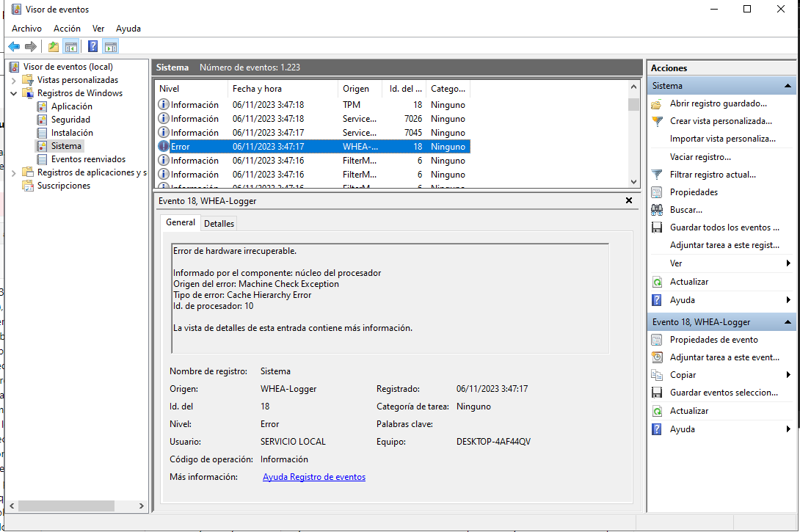Collapse the Registros de Windows tree node
The image size is (800, 532).
click(x=14, y=93)
